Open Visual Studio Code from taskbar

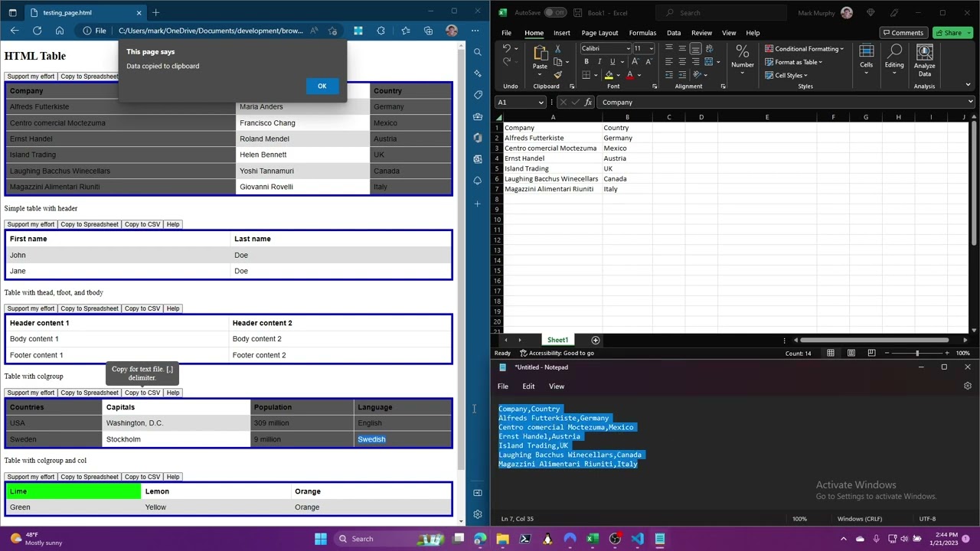tap(637, 539)
